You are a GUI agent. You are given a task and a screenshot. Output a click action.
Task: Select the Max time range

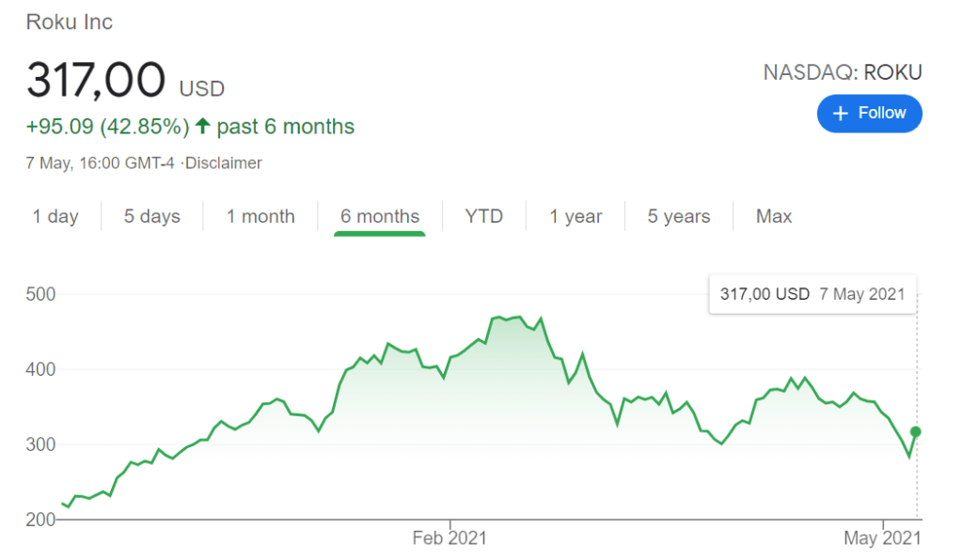click(x=774, y=217)
